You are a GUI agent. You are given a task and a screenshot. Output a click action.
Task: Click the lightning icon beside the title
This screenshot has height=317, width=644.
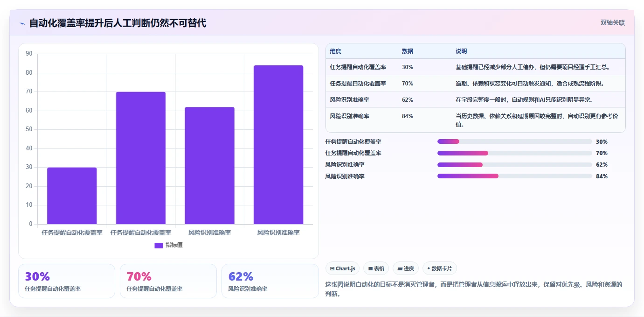click(22, 23)
